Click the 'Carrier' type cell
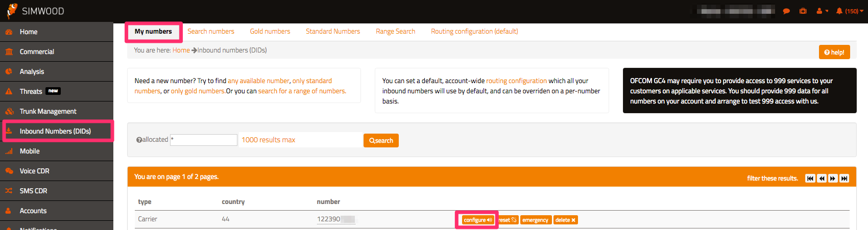This screenshot has height=230, width=868. click(148, 219)
